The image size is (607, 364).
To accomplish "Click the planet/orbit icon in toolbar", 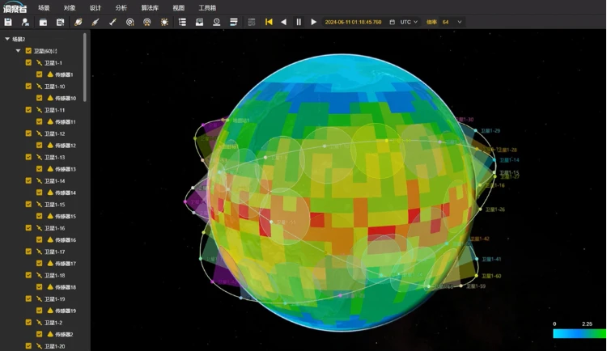I will point(79,22).
